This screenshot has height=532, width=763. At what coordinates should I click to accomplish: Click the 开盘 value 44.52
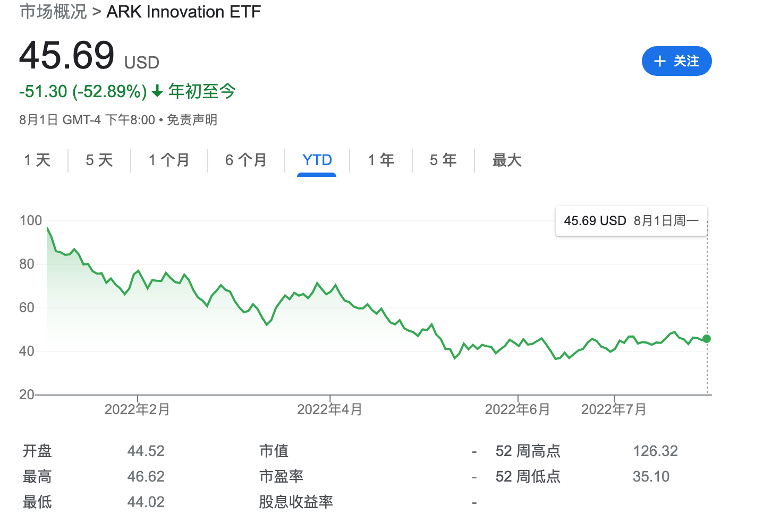(x=146, y=451)
